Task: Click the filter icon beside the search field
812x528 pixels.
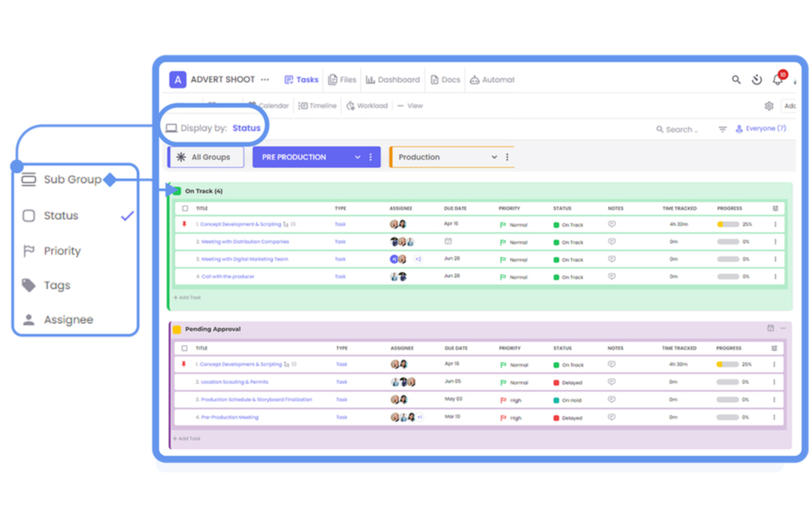Action: point(721,128)
